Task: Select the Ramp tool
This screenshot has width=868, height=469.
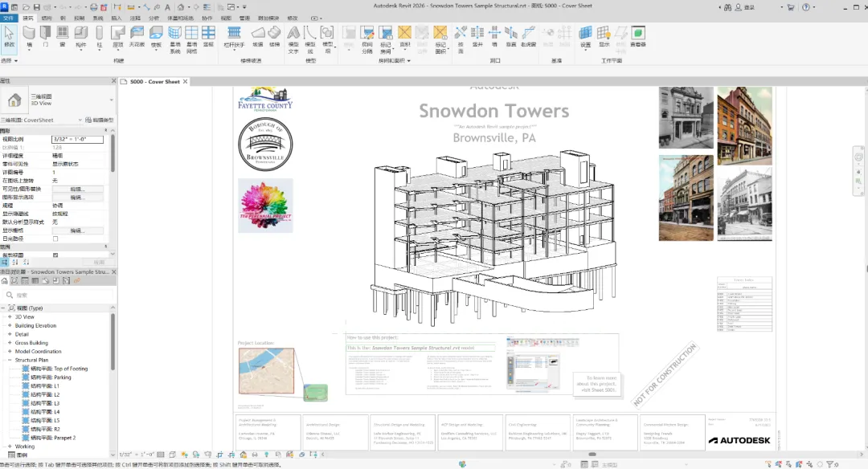Action: click(258, 36)
